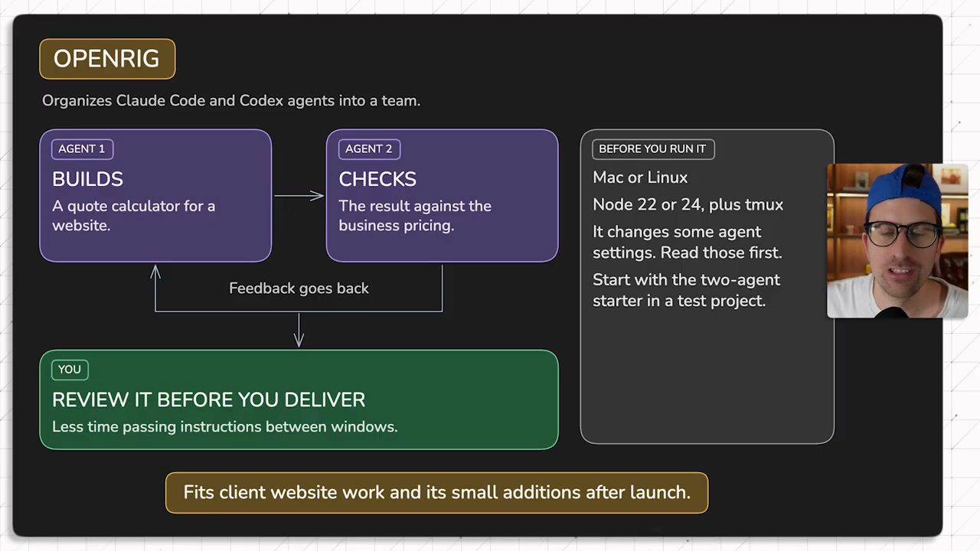Image resolution: width=980 pixels, height=551 pixels.
Task: Click the banner "Fits client website work and its small additions after launch."
Action: (437, 492)
